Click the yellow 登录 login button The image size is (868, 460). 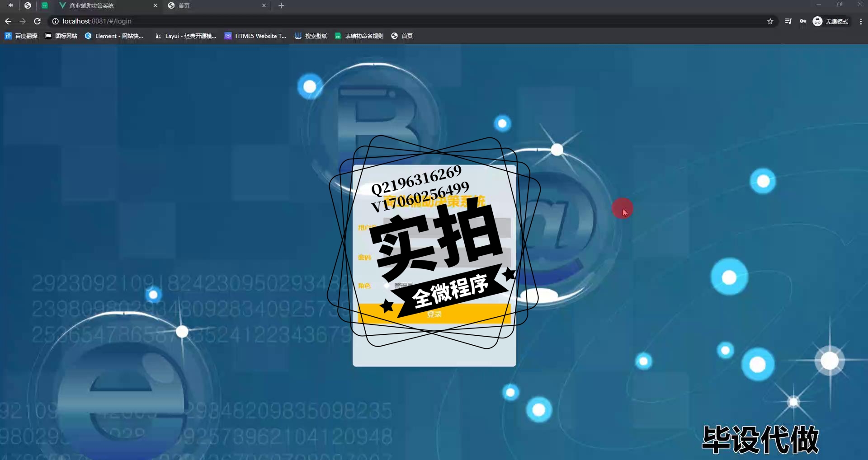[434, 314]
